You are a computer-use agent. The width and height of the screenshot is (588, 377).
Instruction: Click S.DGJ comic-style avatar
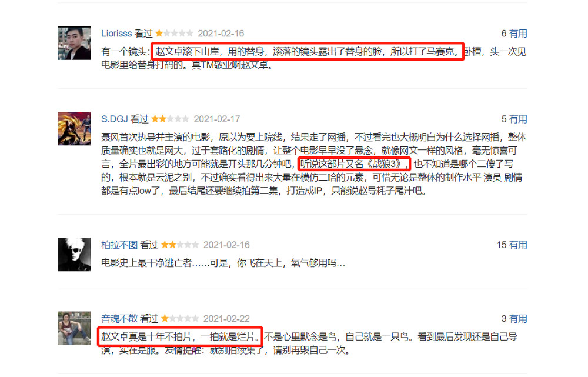pos(74,128)
